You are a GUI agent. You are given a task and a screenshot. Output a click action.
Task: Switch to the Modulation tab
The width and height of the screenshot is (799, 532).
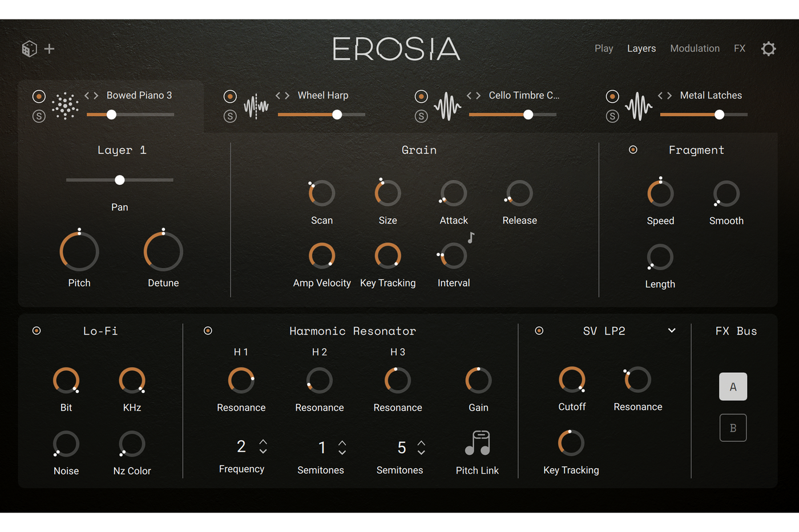pos(695,48)
